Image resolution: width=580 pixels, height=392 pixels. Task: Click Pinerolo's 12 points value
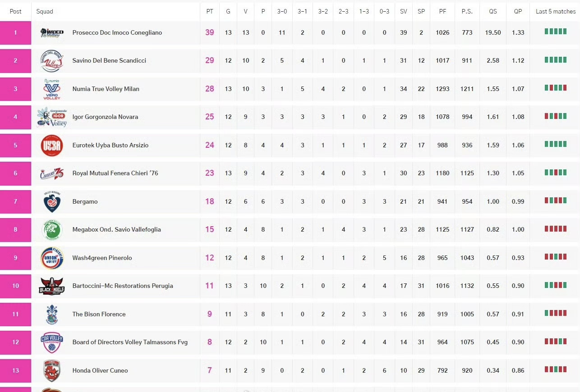(210, 258)
